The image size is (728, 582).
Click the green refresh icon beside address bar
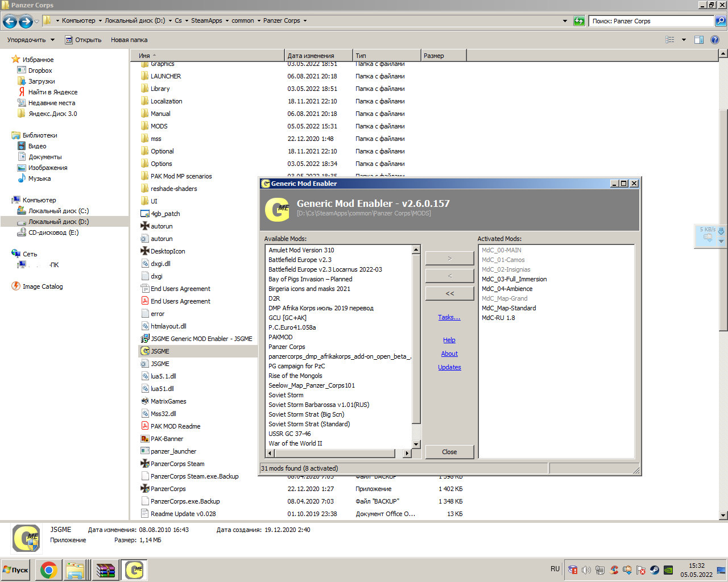coord(579,21)
